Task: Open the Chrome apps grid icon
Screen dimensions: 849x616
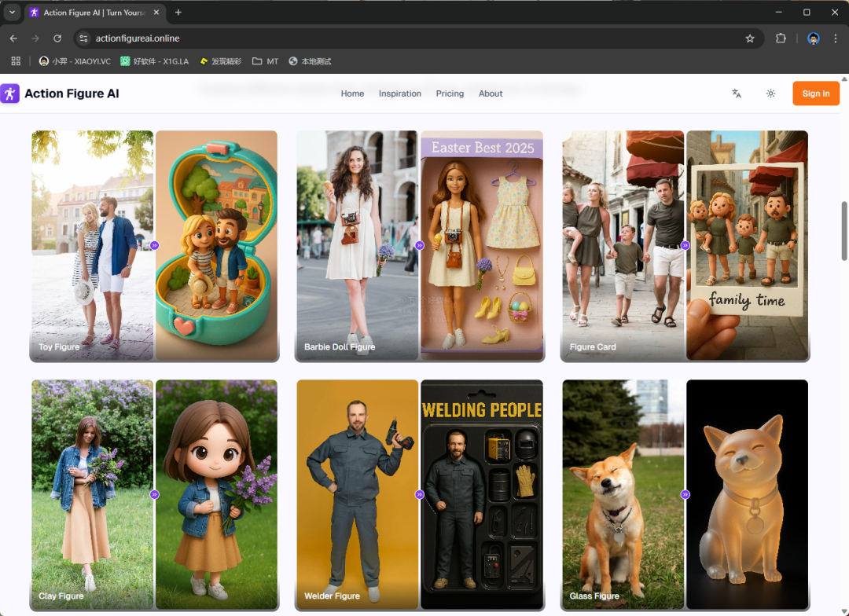Action: [x=16, y=61]
